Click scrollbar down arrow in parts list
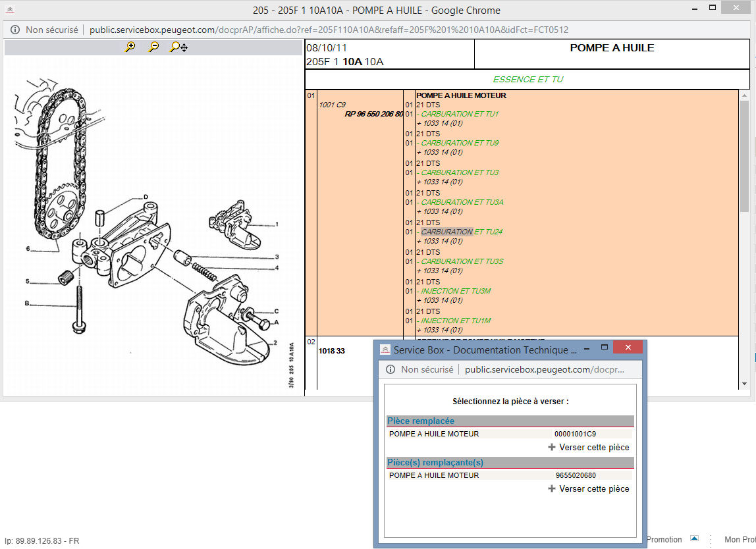This screenshot has height=549, width=756. tap(745, 384)
